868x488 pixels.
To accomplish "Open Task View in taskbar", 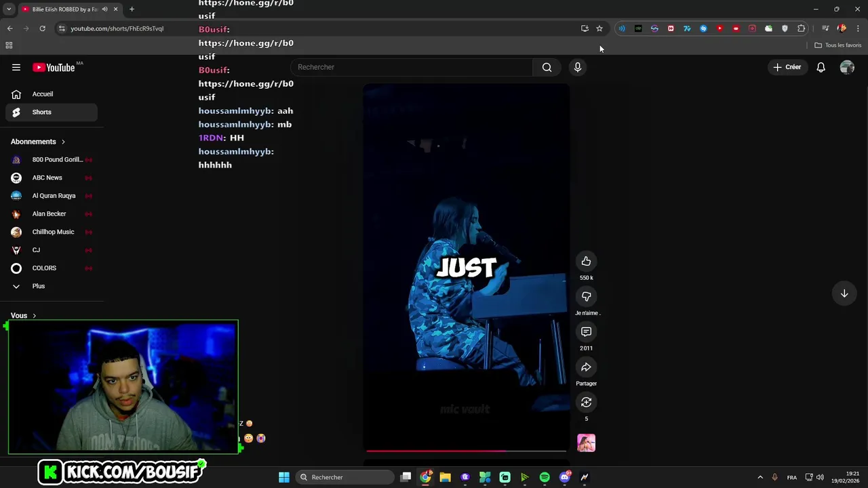I will (406, 477).
